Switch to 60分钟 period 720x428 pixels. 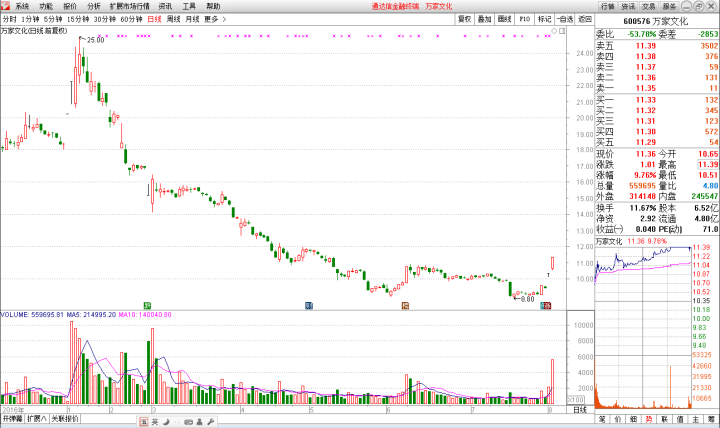(x=131, y=19)
